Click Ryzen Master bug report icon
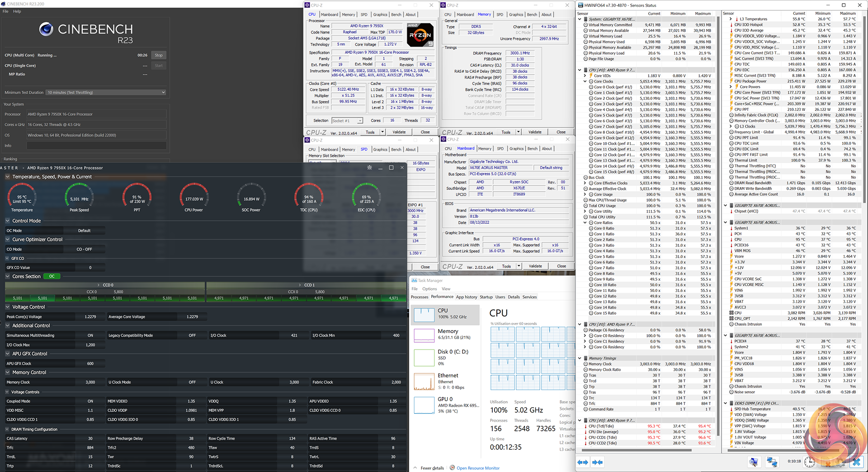Screen dimensions: 868x472 point(369,168)
